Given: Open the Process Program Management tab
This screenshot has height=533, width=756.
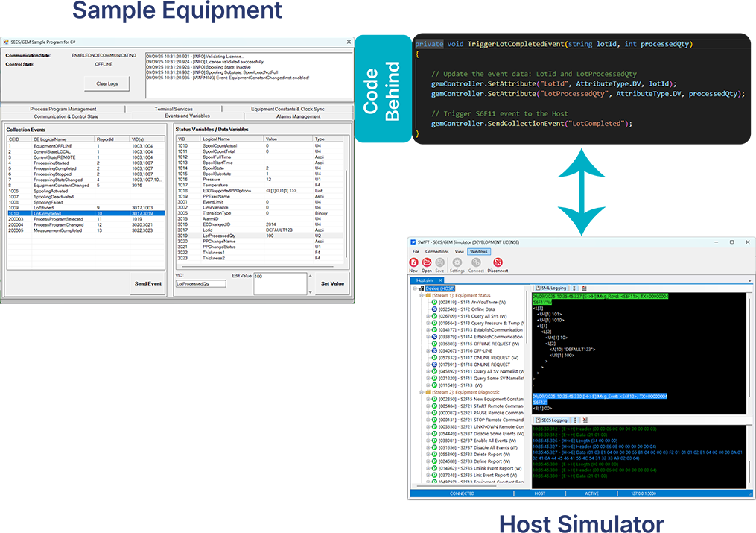Looking at the screenshot, I should 63,109.
